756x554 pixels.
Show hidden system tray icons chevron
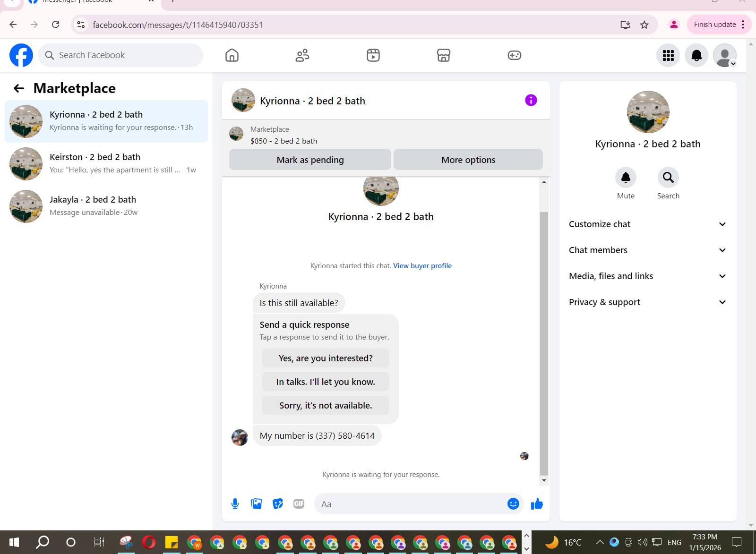tap(600, 542)
